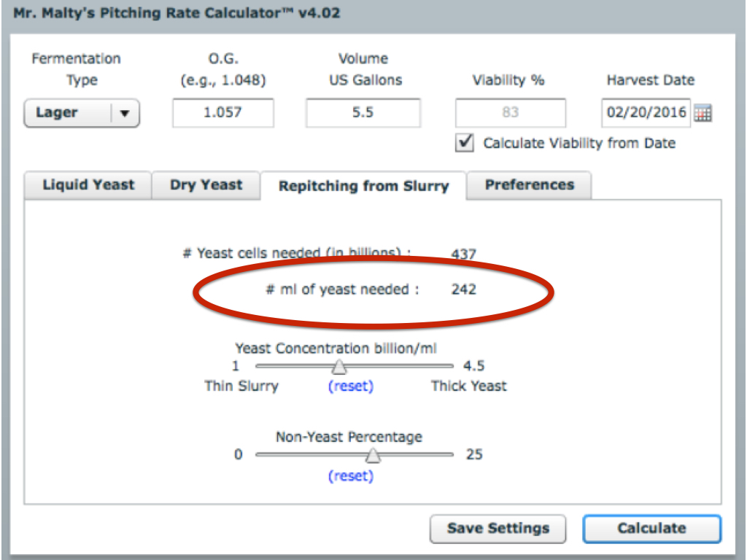
Task: Switch to the Liquid Yeast tab
Action: point(88,184)
